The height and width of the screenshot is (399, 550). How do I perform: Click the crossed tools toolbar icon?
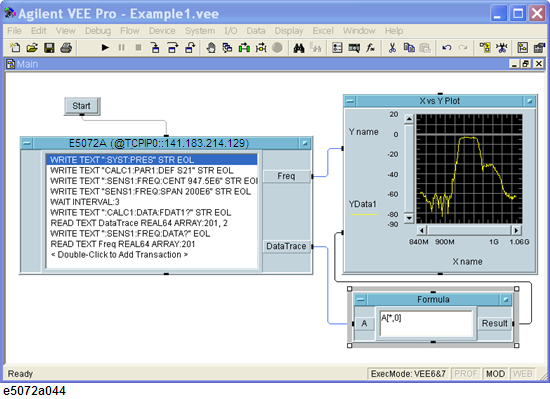(502, 48)
